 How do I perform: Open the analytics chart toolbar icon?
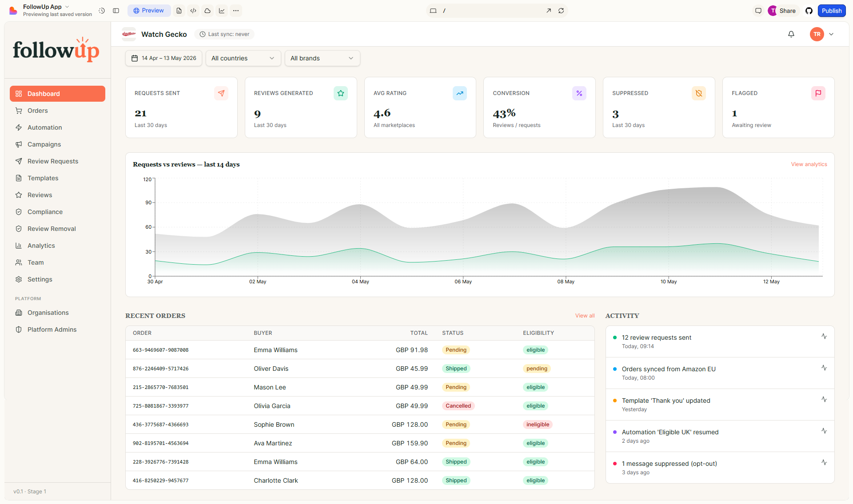222,11
